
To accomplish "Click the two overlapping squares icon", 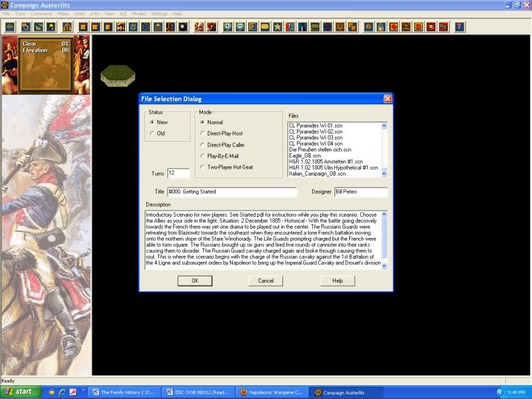I will (x=353, y=27).
